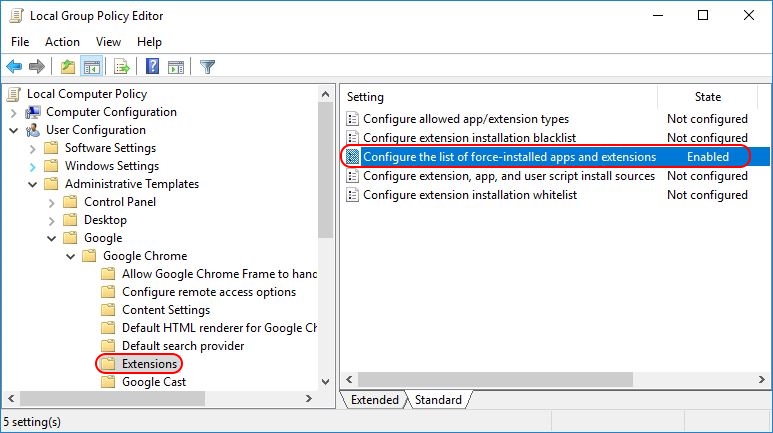
Task: Click the Forward arrow toolbar icon
Action: [37, 66]
